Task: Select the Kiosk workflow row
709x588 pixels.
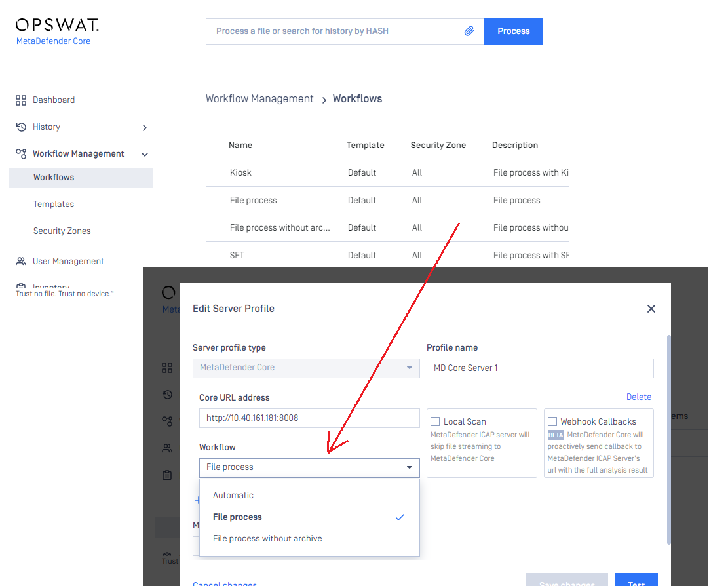Action: [x=387, y=173]
